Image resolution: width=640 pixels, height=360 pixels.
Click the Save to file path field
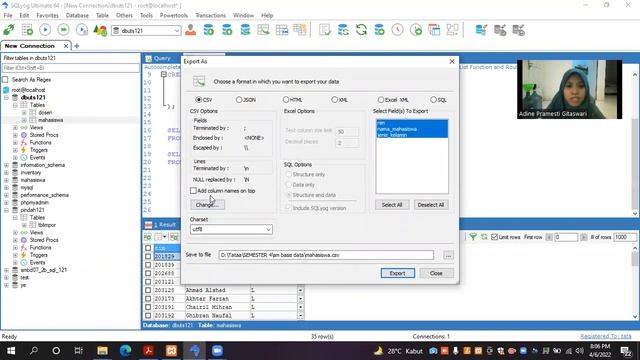click(x=326, y=255)
